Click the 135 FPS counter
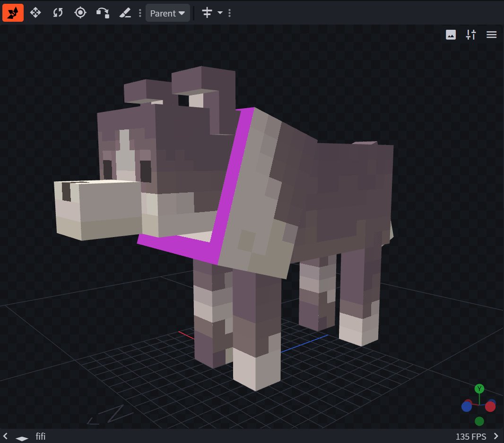 click(x=471, y=436)
